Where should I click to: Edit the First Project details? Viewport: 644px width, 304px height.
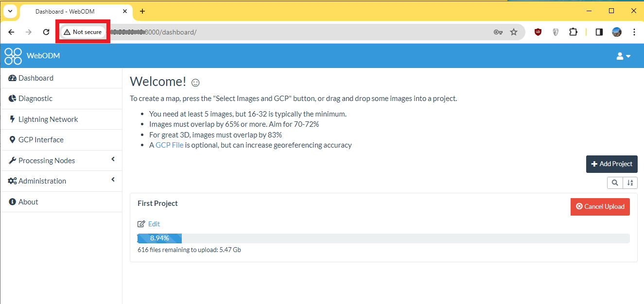[x=149, y=224]
